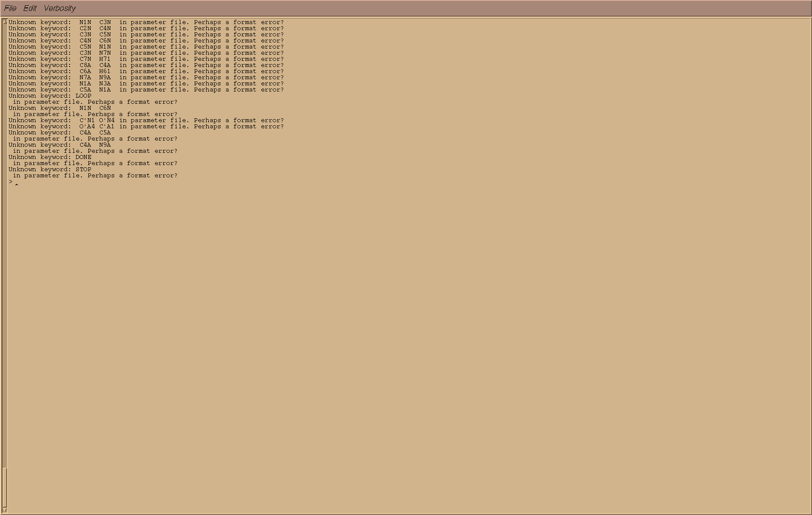
Task: Click the 'N7A N9A' keyword text
Action: 95,78
